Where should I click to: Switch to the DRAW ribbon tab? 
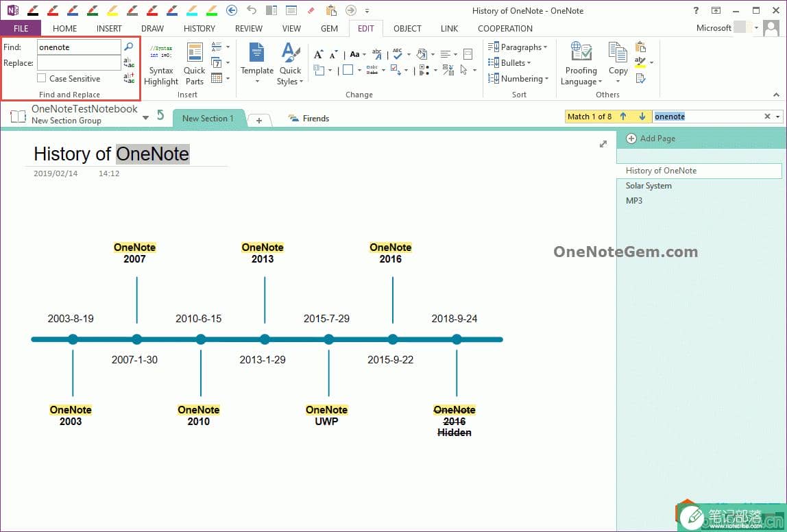pyautogui.click(x=153, y=28)
